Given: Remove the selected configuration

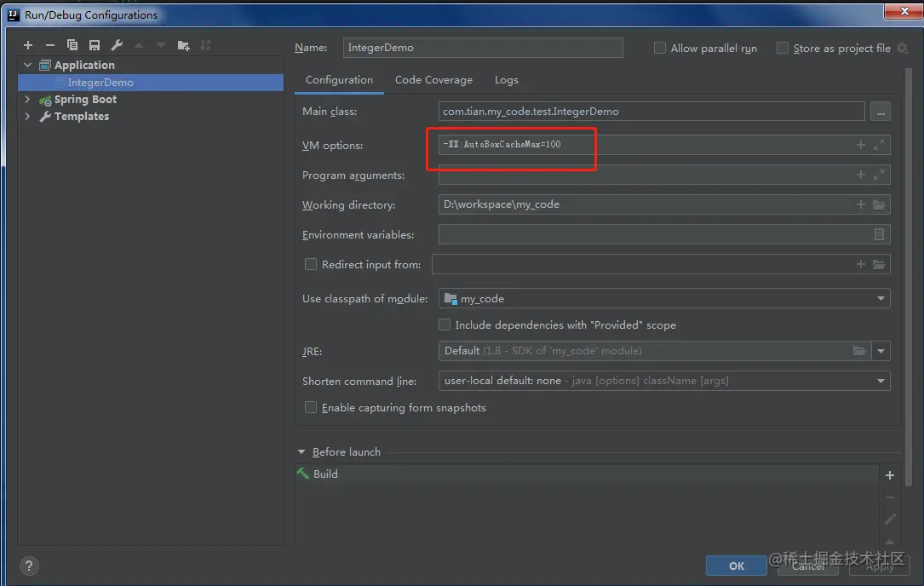Looking at the screenshot, I should [x=50, y=45].
